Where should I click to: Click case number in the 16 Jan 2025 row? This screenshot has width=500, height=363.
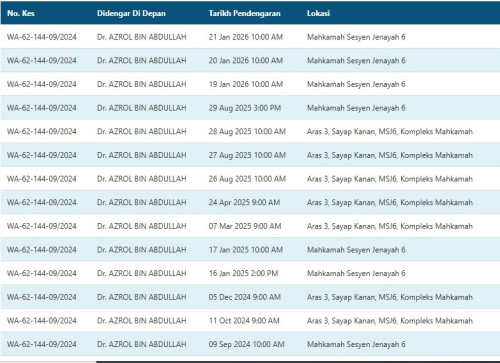[x=42, y=274]
